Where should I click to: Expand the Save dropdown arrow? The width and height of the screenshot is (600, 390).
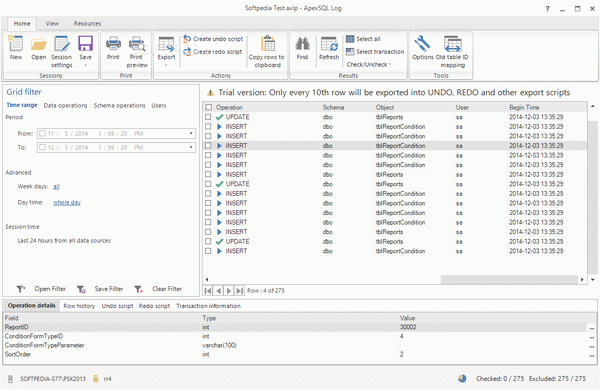pos(86,65)
